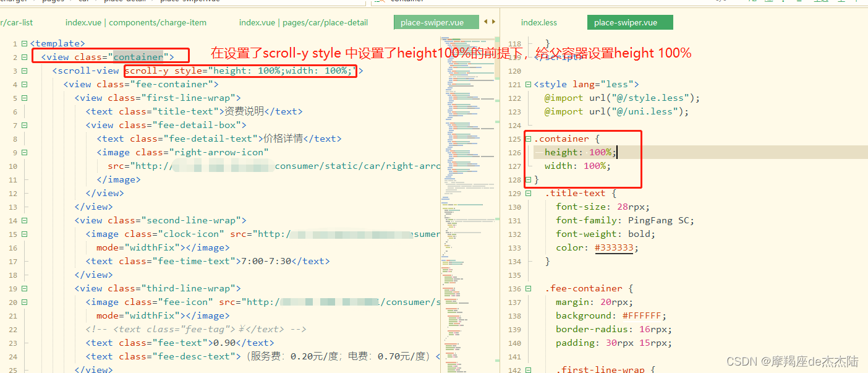Switch to the index.less tab

(x=538, y=22)
